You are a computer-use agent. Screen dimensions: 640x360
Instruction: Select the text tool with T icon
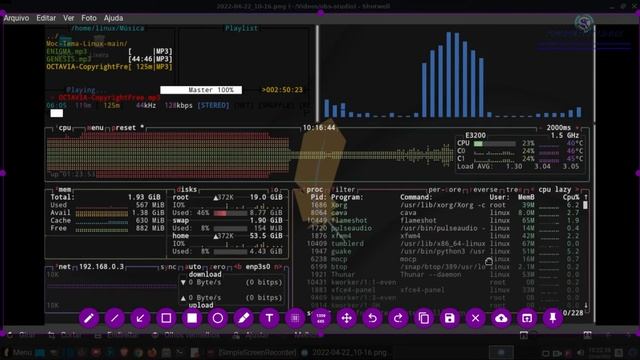(x=269, y=318)
